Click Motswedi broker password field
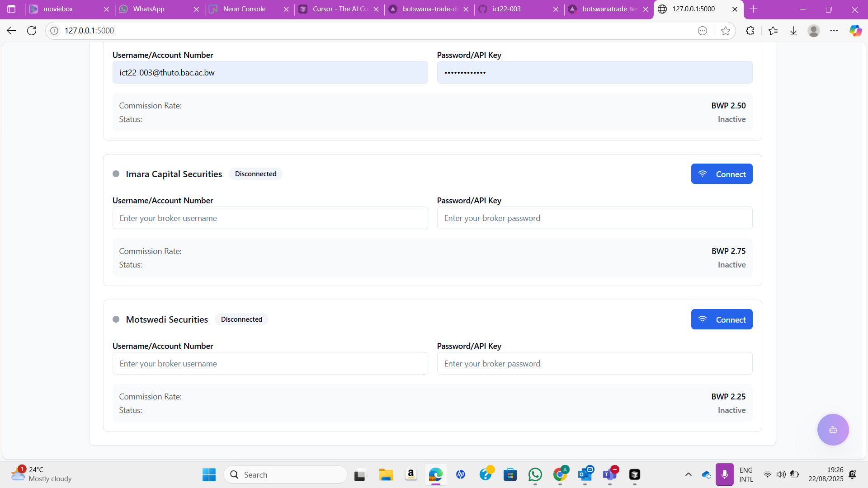The width and height of the screenshot is (868, 488). click(x=594, y=364)
